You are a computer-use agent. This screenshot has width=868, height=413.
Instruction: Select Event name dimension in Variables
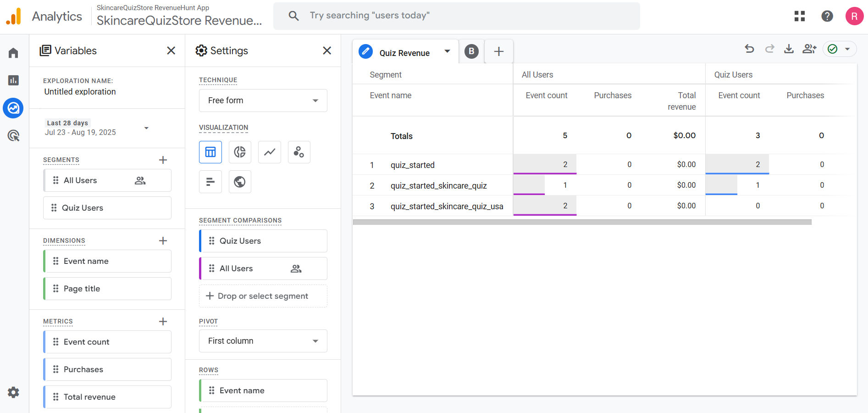[107, 261]
